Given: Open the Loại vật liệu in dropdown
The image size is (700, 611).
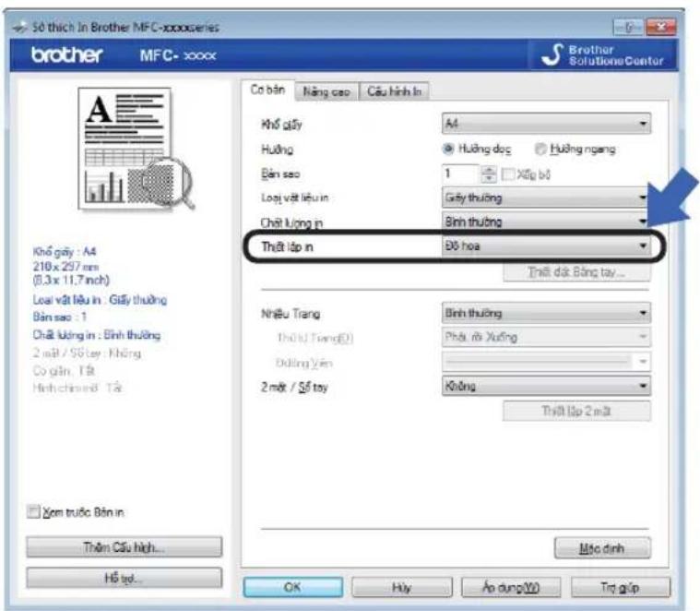Looking at the screenshot, I should point(546,198).
